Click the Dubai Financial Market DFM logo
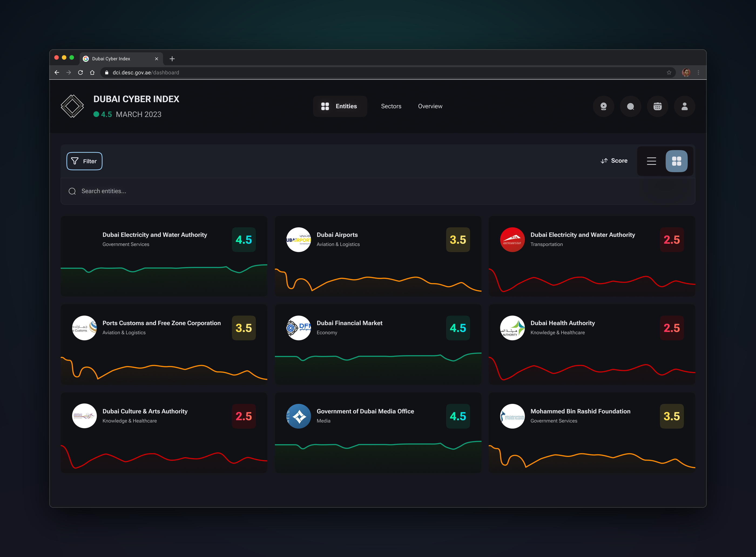 (x=298, y=328)
